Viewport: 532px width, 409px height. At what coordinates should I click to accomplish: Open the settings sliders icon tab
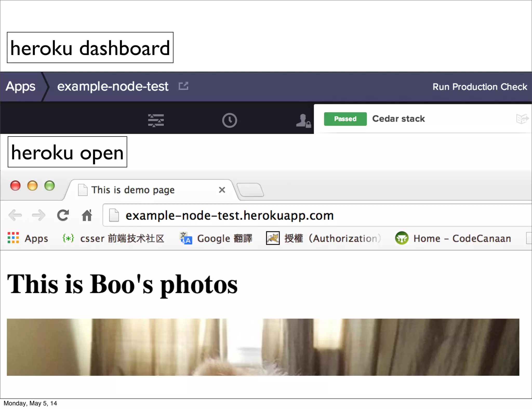pyautogui.click(x=156, y=120)
